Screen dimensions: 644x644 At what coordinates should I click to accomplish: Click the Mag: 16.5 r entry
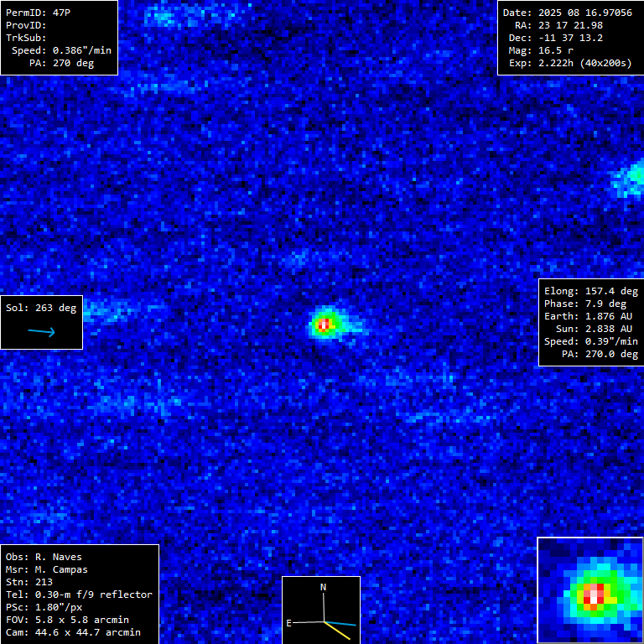541,50
